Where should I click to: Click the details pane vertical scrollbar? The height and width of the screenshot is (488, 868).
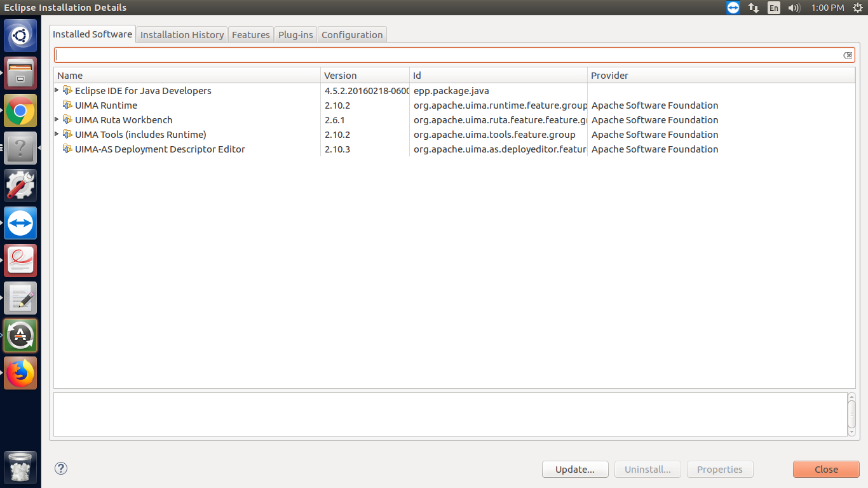pos(851,414)
